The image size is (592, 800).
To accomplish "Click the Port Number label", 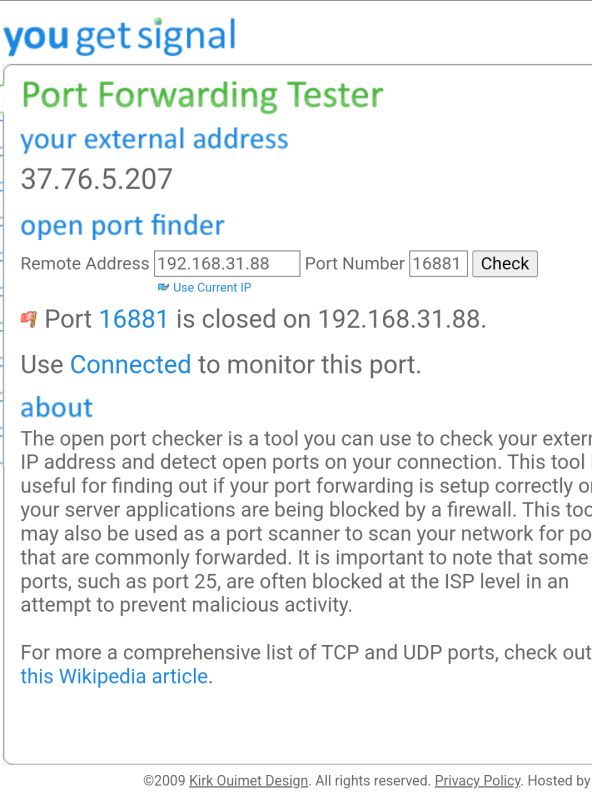I will (355, 264).
